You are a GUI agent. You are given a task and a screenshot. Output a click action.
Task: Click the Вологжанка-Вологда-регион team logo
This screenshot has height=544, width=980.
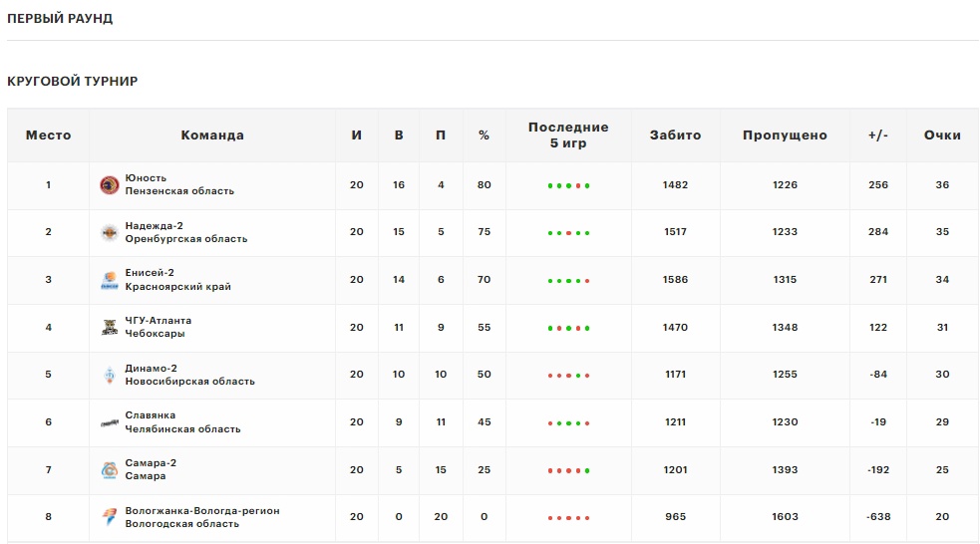[110, 517]
